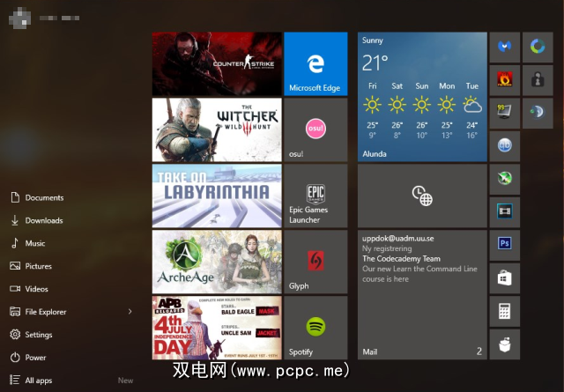Screen dimensions: 564x392
Task: Click the user account avatar
Action: (19, 18)
